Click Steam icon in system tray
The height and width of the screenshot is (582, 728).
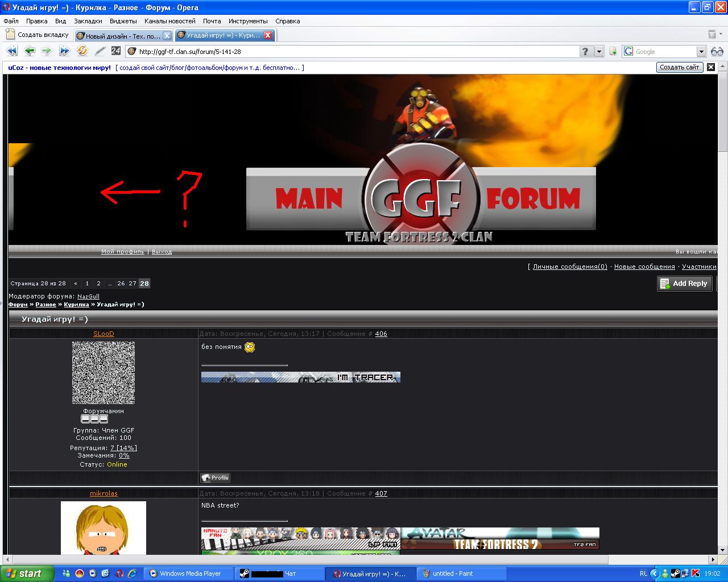[x=676, y=573]
